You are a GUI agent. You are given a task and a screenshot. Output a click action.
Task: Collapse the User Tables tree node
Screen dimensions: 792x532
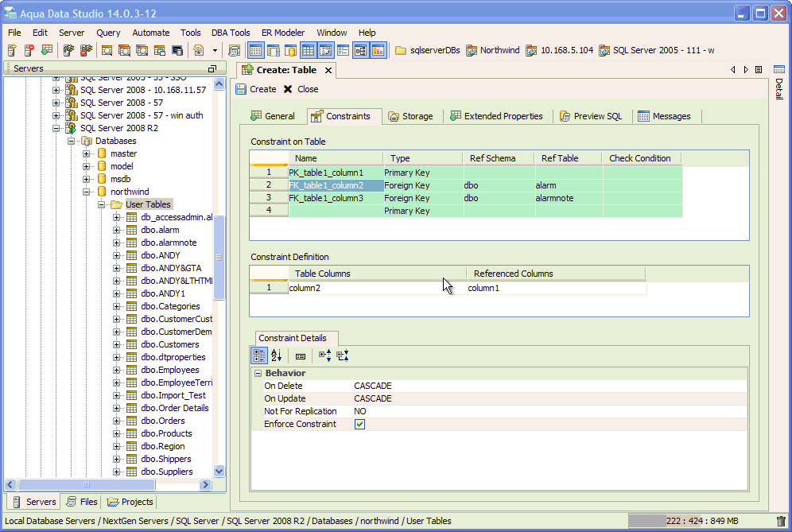pos(103,204)
